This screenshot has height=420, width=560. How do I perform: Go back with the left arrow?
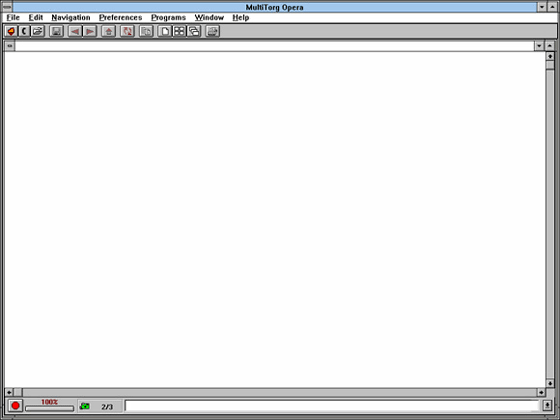pyautogui.click(x=75, y=31)
